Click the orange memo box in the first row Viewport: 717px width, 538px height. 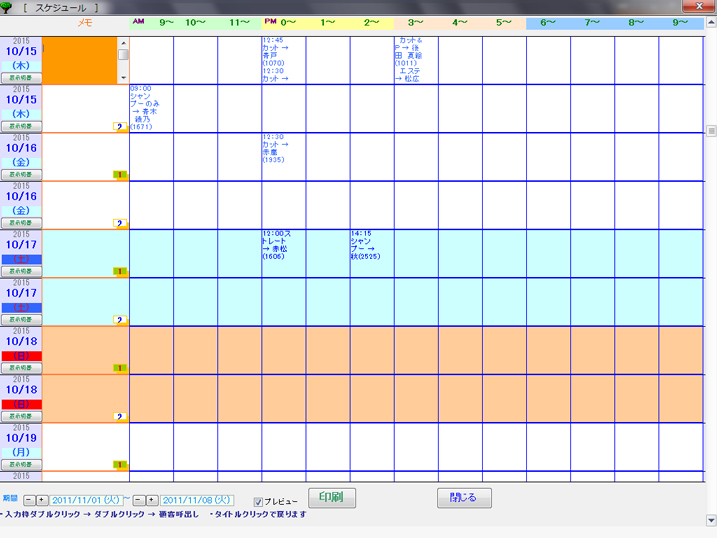[x=80, y=60]
